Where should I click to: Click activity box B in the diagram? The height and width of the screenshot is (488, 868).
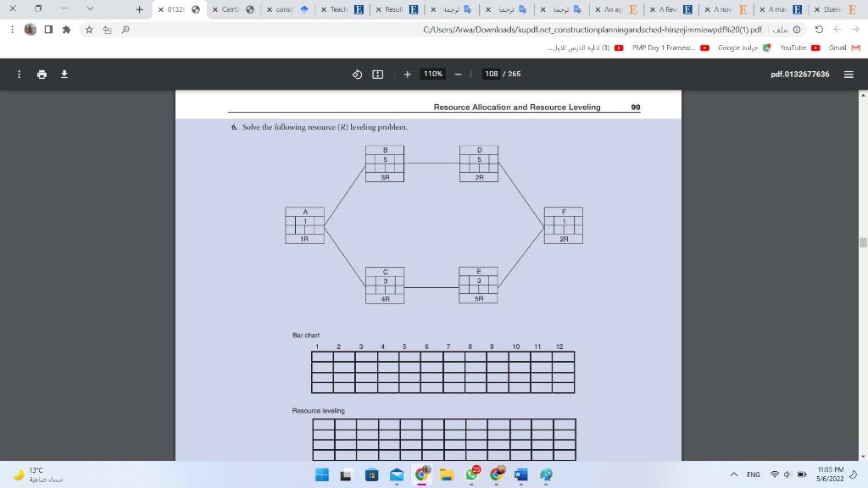coord(385,164)
